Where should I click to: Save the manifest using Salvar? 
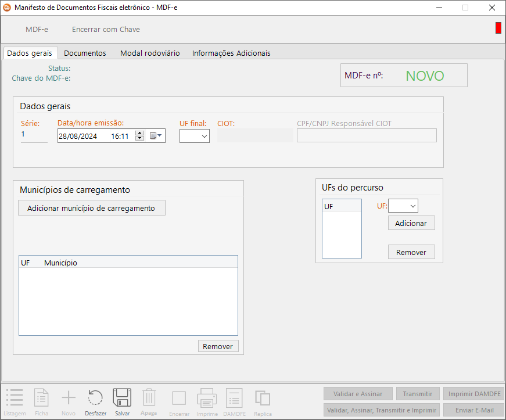pos(122,399)
